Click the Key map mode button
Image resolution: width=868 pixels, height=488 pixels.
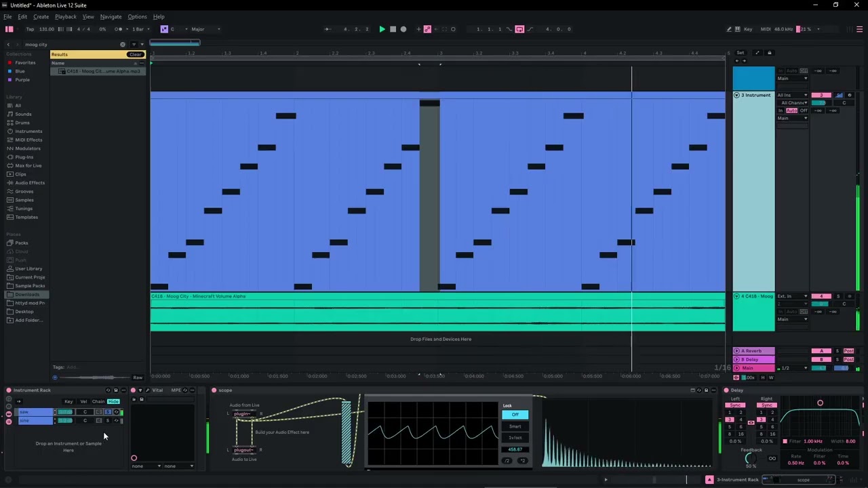748,29
